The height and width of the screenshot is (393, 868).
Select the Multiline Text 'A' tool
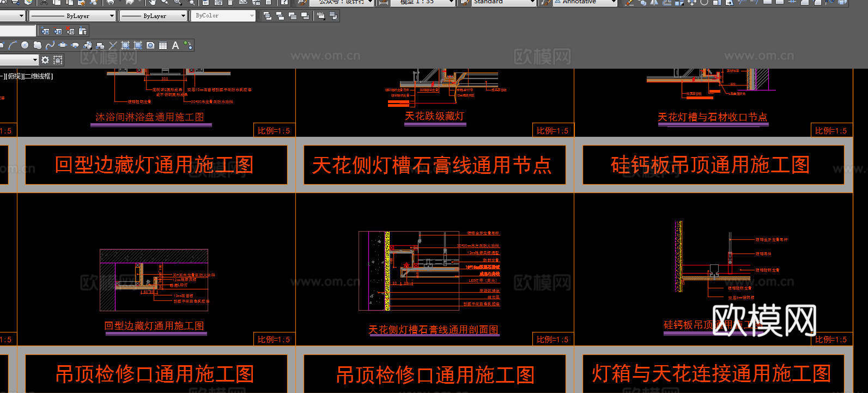tap(175, 45)
